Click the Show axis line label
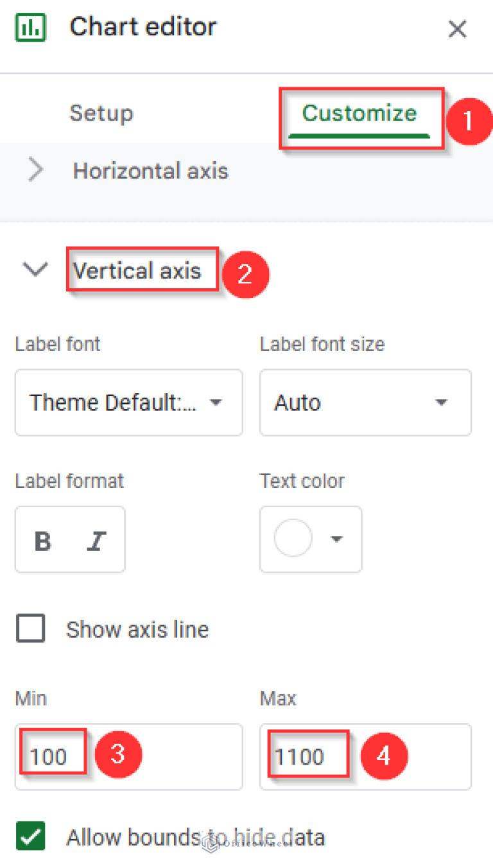The width and height of the screenshot is (493, 868). point(137,629)
